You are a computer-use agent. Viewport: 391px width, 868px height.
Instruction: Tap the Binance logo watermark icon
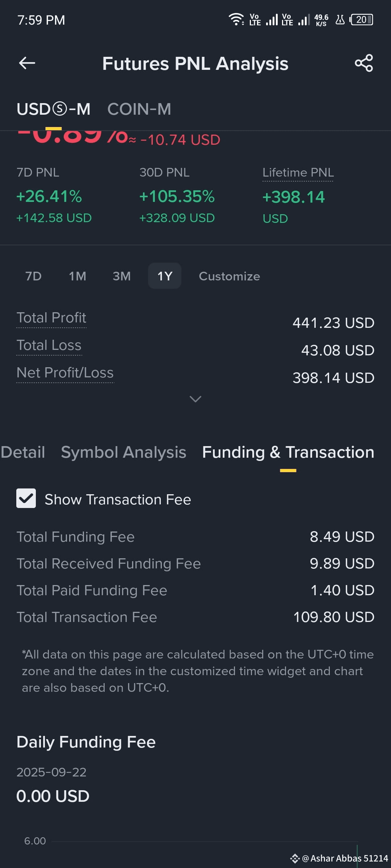295,858
